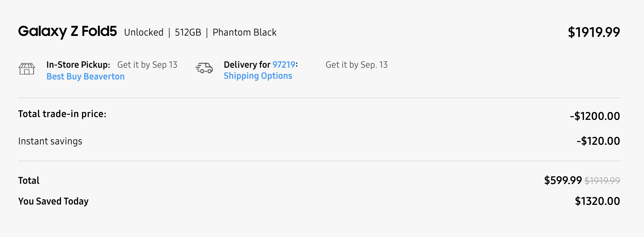The height and width of the screenshot is (237, 644).
Task: Select the storefront icon next to In-Store Pickup
Action: [x=27, y=68]
